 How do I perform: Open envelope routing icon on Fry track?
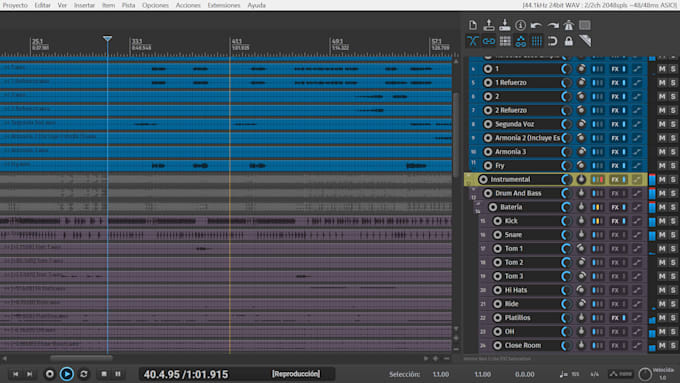tap(637, 166)
